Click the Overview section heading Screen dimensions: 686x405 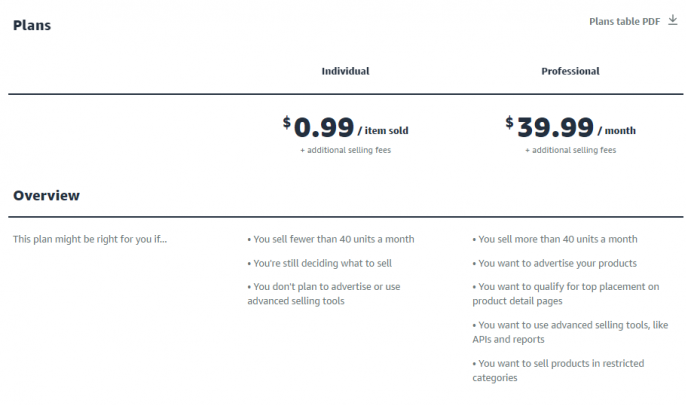click(46, 196)
